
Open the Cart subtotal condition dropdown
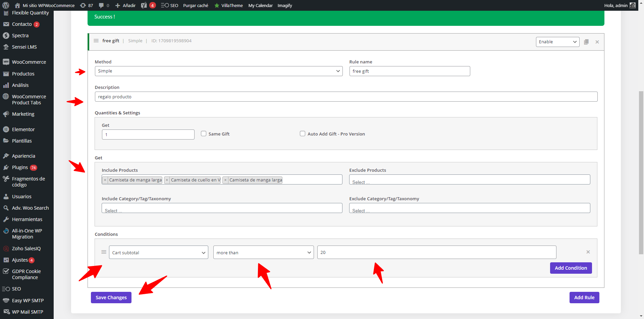coord(159,253)
